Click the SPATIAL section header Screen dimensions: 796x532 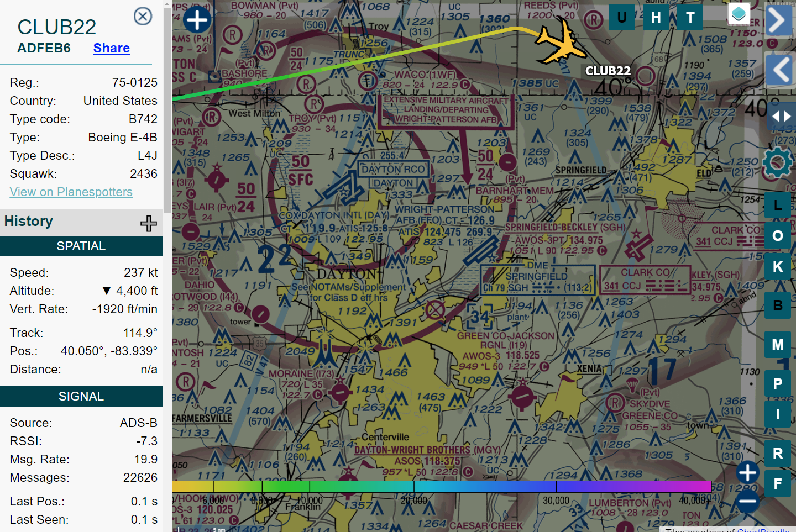click(81, 246)
